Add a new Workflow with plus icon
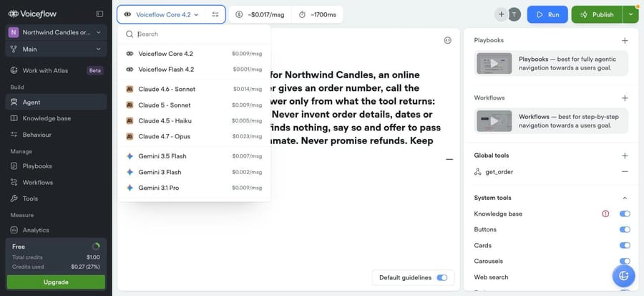This screenshot has width=644, height=296. pyautogui.click(x=625, y=98)
